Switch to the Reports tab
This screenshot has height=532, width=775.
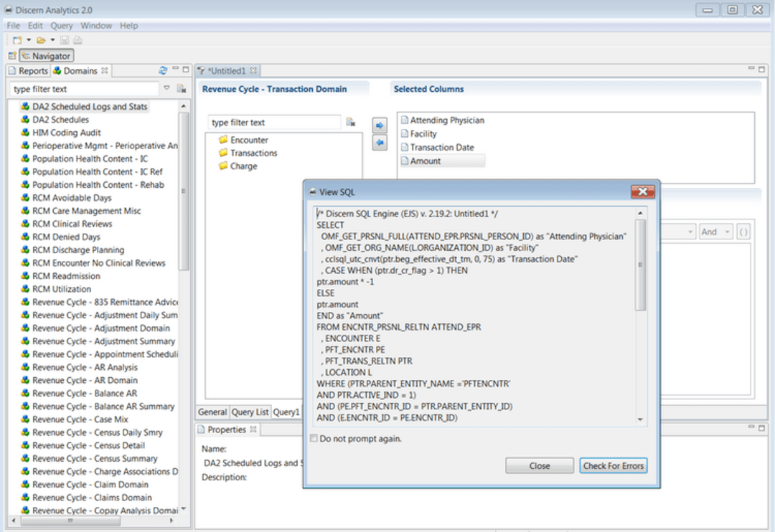click(29, 71)
